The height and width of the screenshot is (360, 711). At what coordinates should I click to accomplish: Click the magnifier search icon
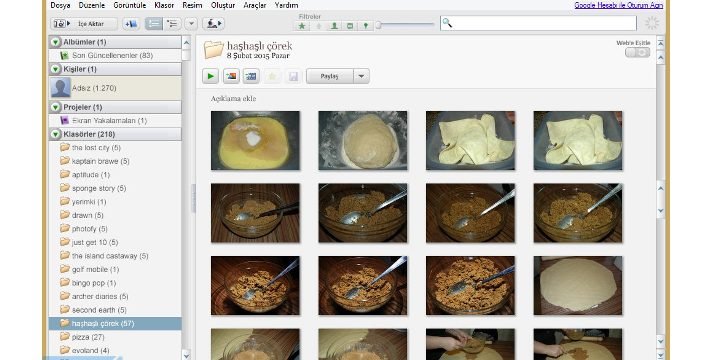[x=447, y=23]
